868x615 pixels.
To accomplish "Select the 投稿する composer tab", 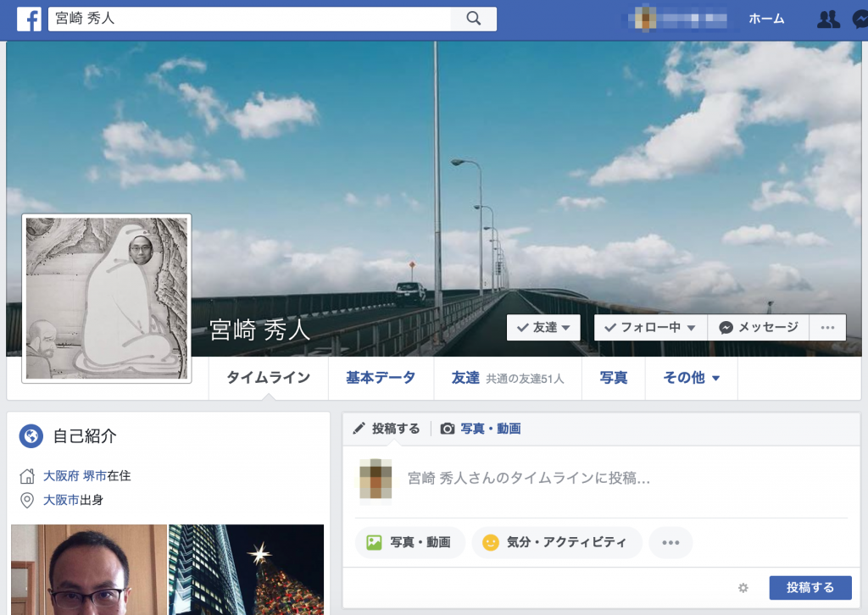I will coord(387,429).
